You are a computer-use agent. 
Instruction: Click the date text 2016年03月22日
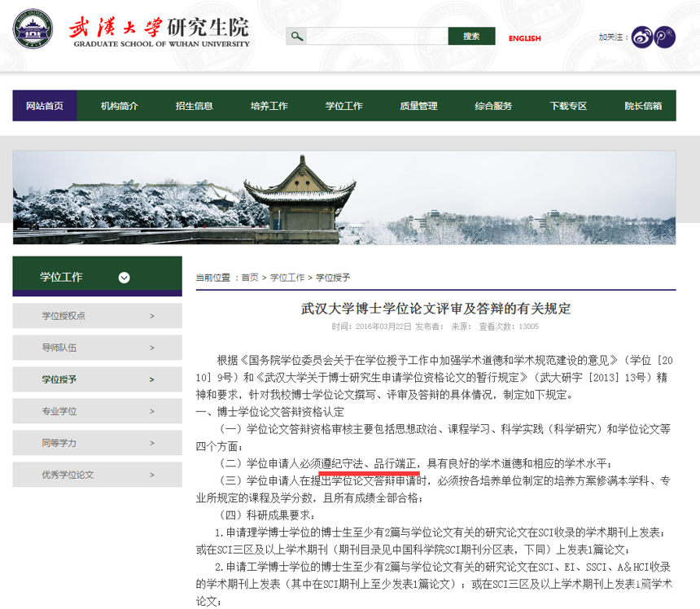383,326
